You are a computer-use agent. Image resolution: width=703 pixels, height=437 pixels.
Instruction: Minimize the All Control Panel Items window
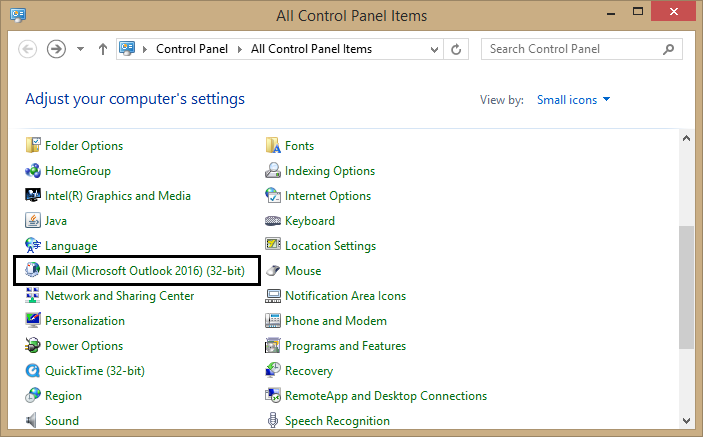pyautogui.click(x=611, y=13)
